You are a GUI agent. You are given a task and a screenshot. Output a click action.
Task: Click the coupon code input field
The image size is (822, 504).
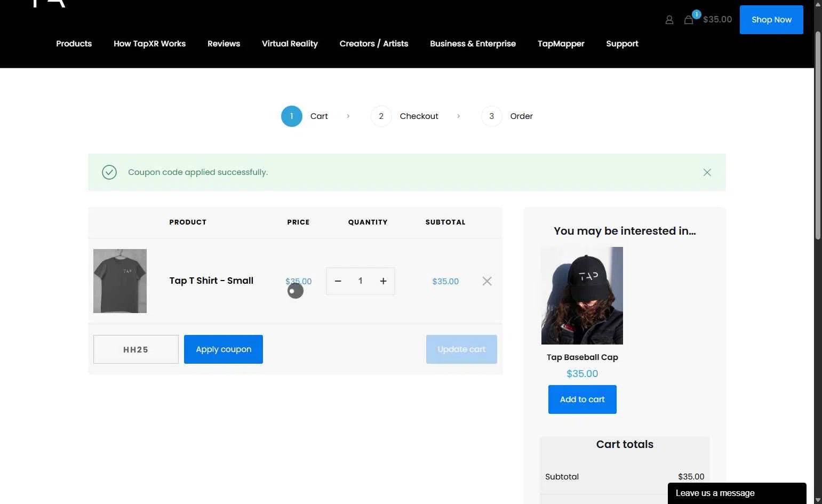[x=136, y=349]
